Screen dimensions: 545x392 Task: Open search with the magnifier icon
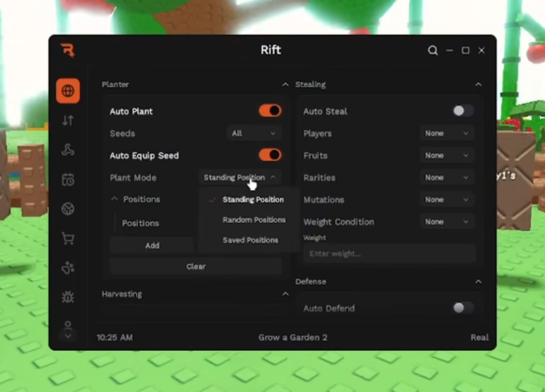433,51
